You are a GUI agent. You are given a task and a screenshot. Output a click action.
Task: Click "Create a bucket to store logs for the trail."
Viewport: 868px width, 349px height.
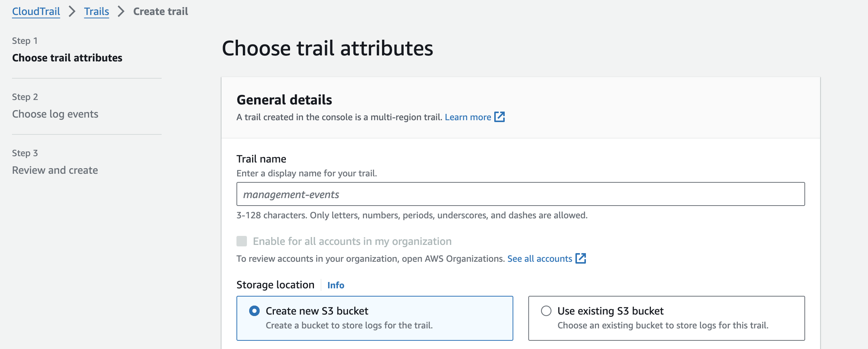coord(349,325)
